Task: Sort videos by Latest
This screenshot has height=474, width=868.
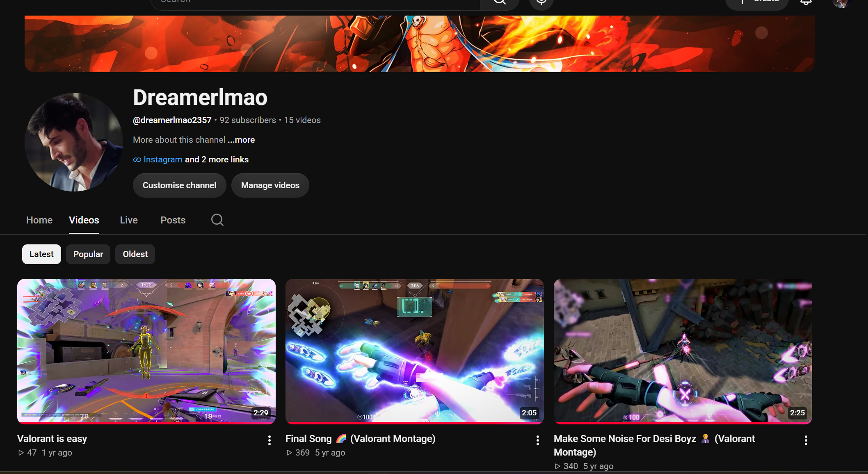Action: tap(41, 254)
